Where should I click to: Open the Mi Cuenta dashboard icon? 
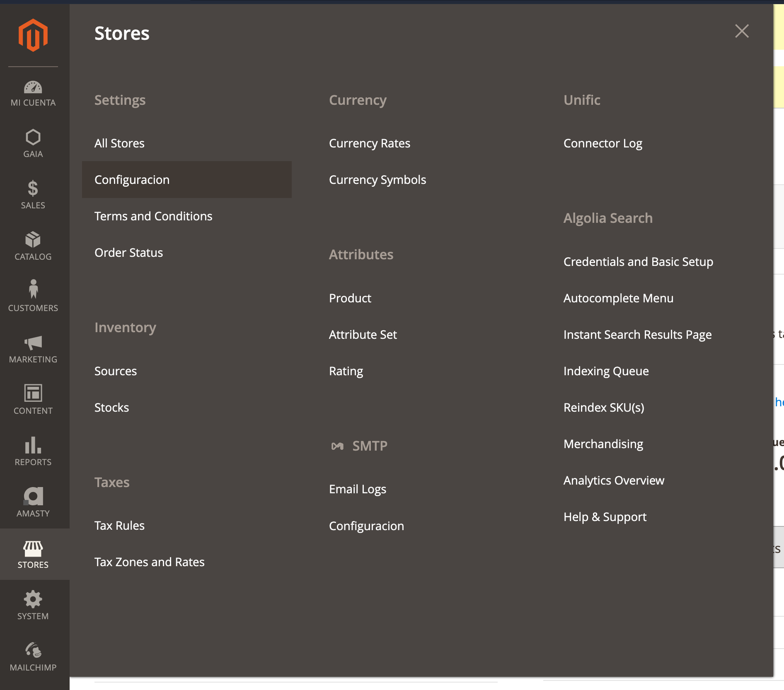click(x=33, y=94)
